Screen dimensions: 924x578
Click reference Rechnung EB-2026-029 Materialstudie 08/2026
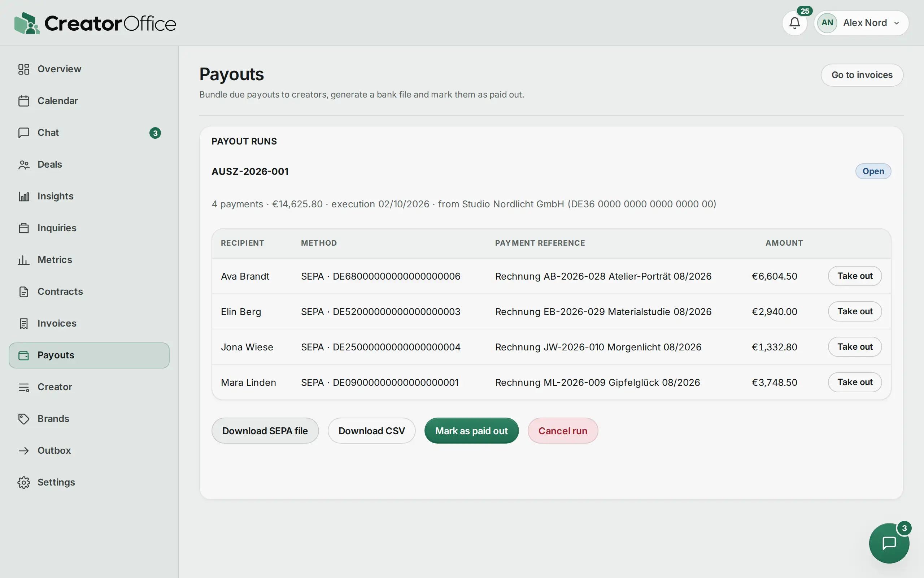pyautogui.click(x=603, y=312)
